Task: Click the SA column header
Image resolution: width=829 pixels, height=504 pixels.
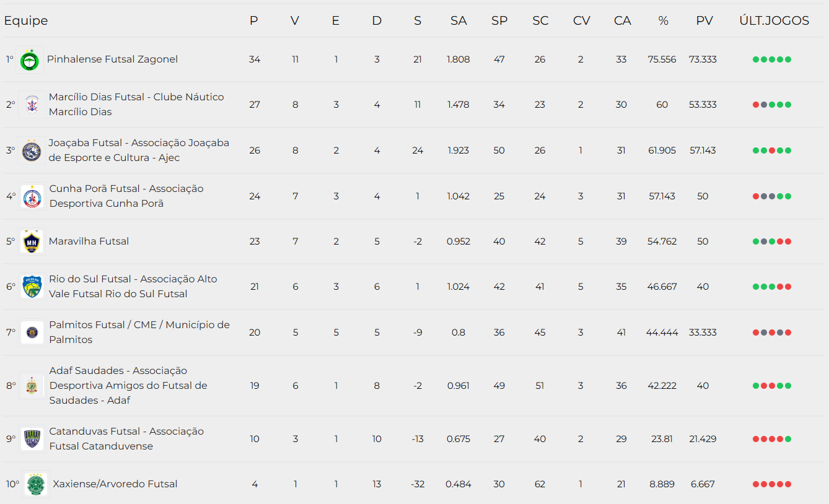Action: pos(458,21)
